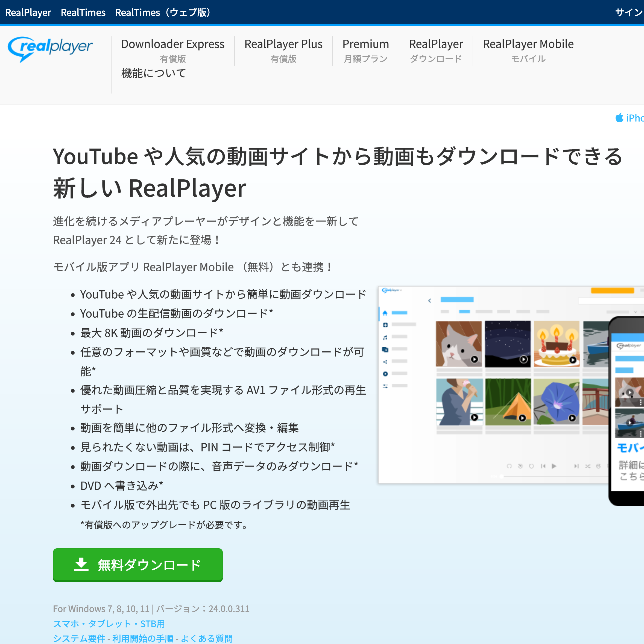Select Downloader Express 有償版 menu item
This screenshot has height=644, width=644.
coord(173,51)
